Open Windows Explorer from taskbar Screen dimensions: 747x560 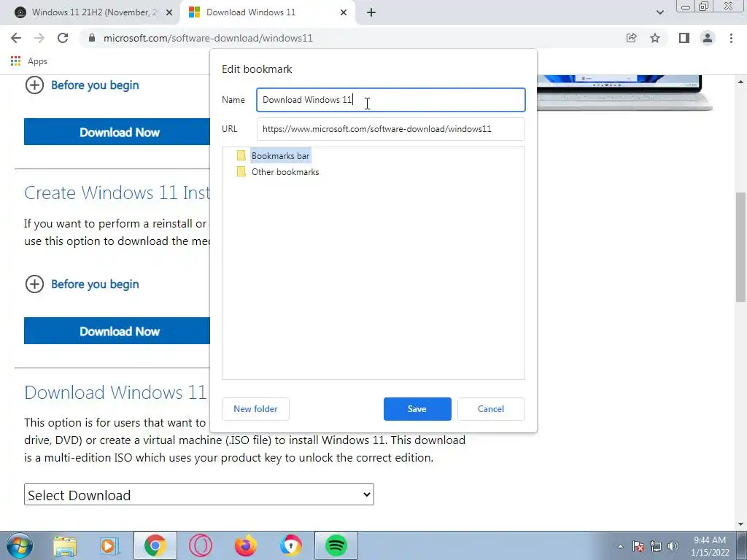click(x=65, y=545)
